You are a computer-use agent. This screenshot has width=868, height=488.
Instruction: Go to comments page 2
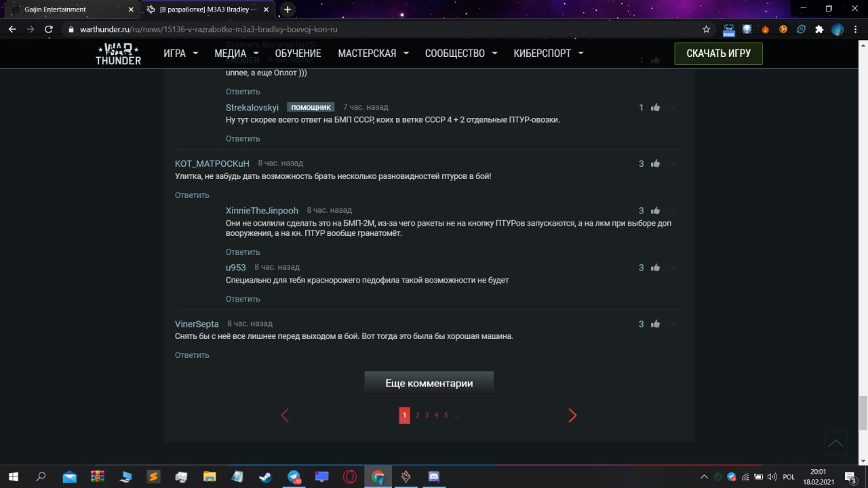coord(418,415)
